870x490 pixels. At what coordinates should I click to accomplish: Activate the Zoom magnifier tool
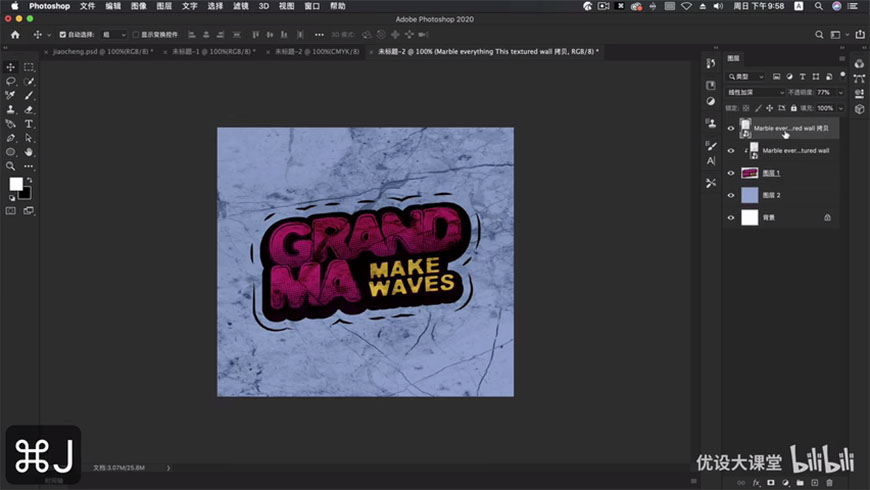pos(11,166)
